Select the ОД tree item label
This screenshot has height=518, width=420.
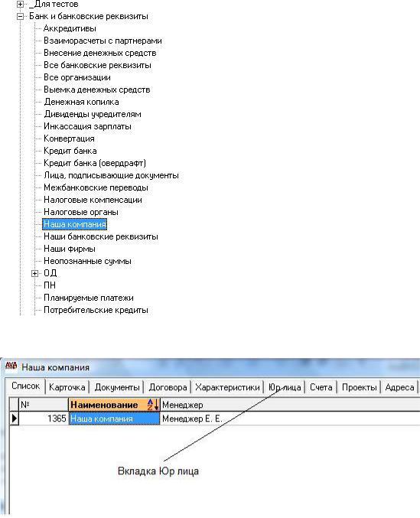coord(50,273)
